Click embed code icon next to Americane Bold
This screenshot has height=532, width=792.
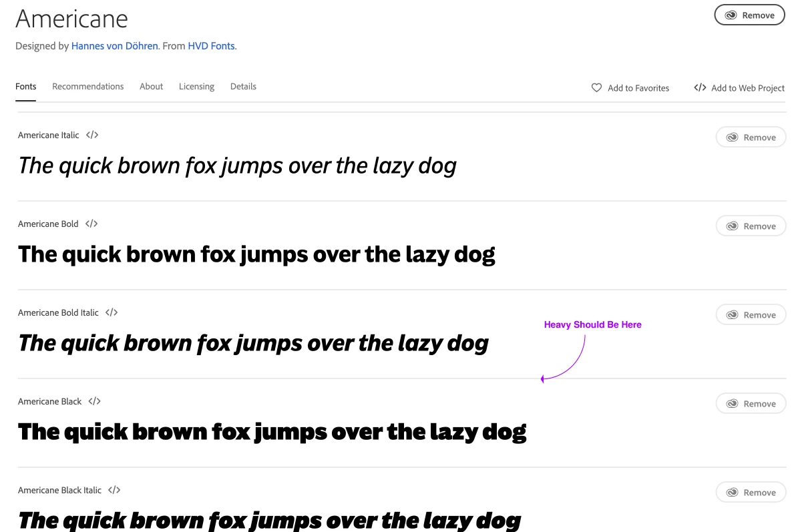91,224
